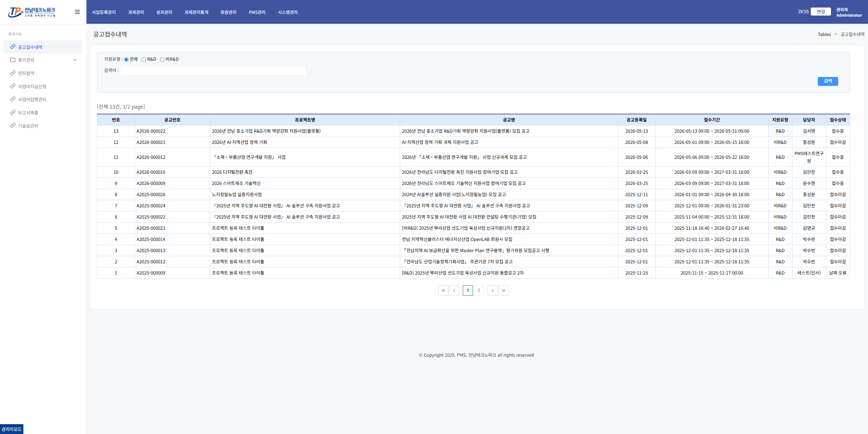Image resolution: width=868 pixels, height=434 pixels.
Task: Click the link icon beside 보고서제출
Action: (13, 112)
